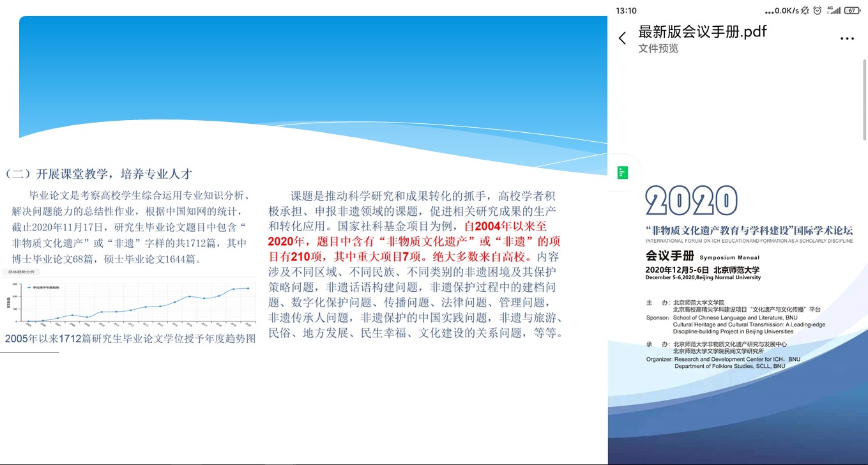Click the 最新版会议手册.pdf file title

click(703, 31)
